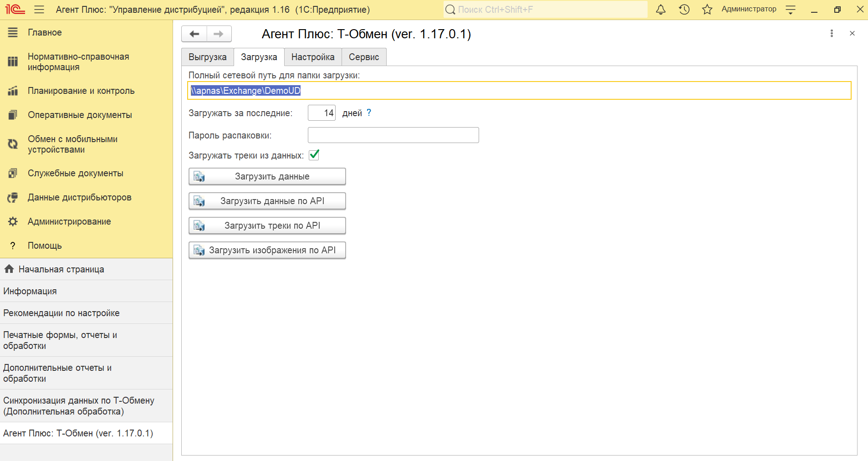Open Рекомендации по настройке page
This screenshot has height=461, width=868.
(x=86, y=313)
